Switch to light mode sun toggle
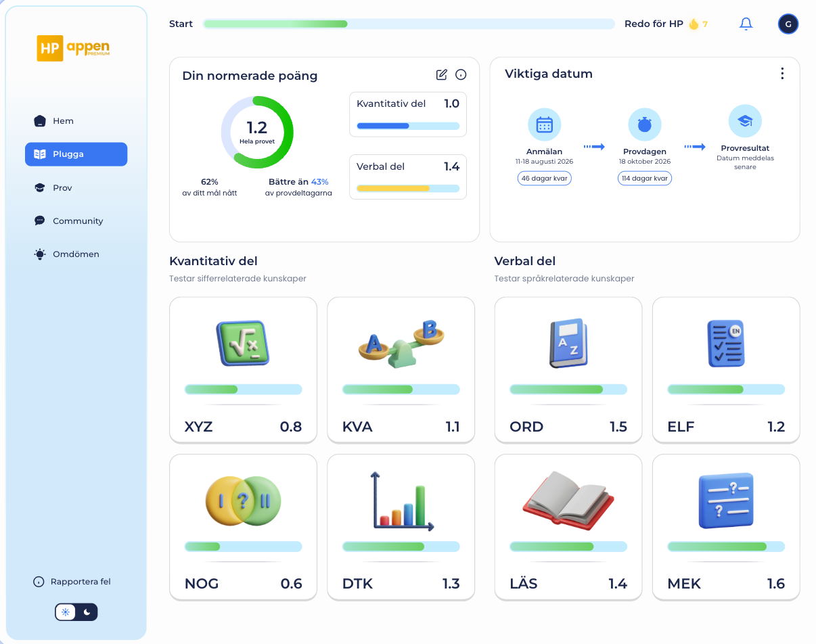816x644 pixels. [66, 612]
